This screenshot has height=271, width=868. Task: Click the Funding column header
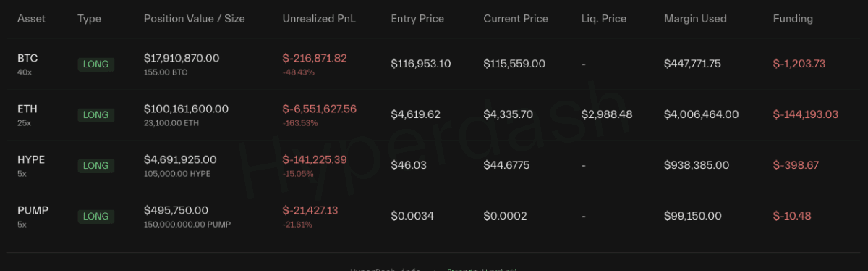pos(793,19)
